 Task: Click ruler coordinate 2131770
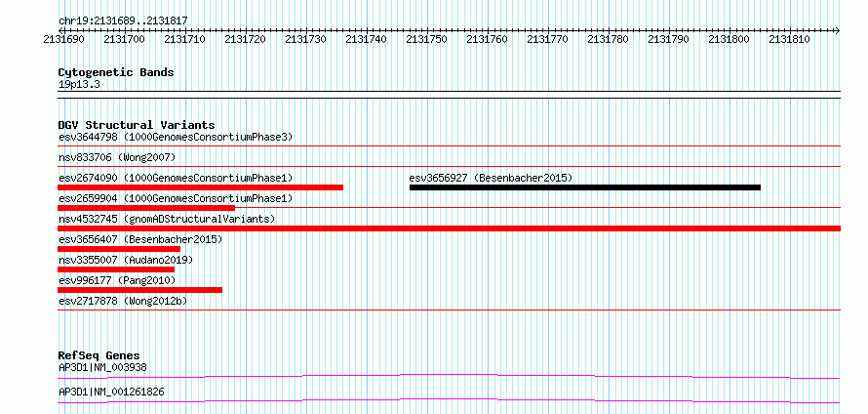tap(547, 39)
